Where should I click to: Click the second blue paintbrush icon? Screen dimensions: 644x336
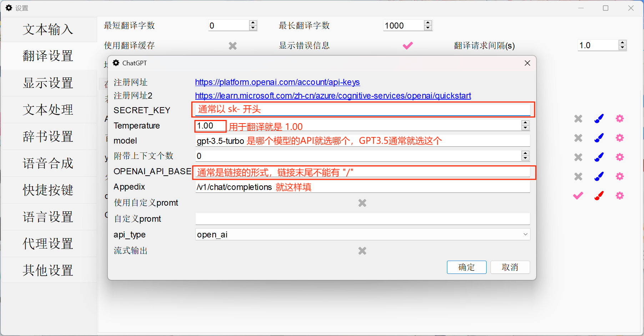[599, 138]
